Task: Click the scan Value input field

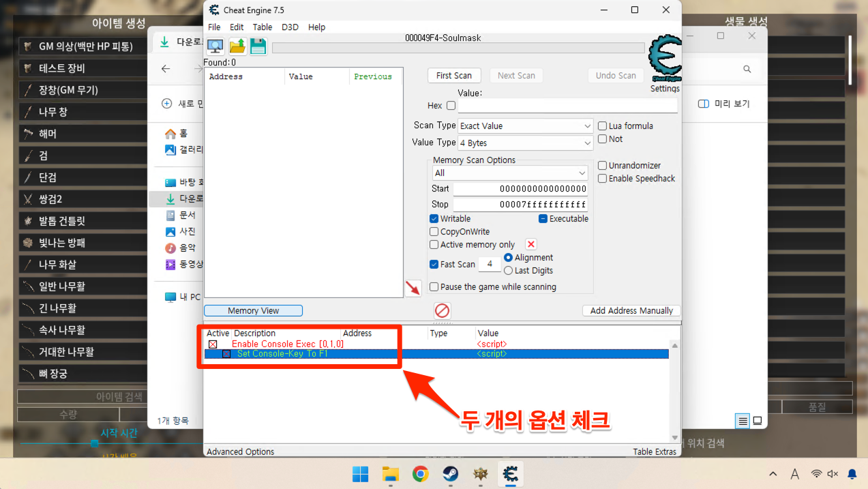Action: [x=567, y=106]
